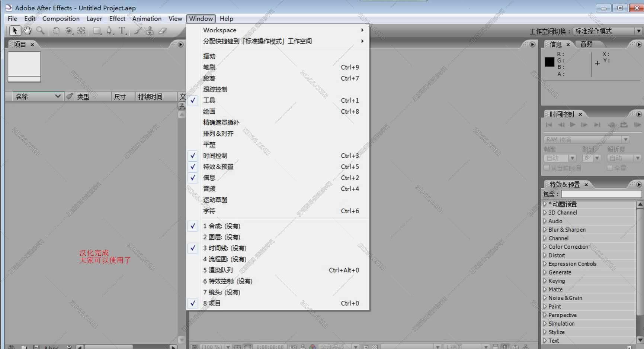Click the project preview thumbnail

tap(24, 67)
